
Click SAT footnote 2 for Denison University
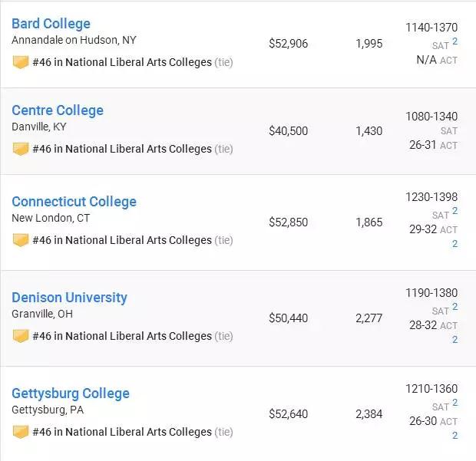pos(455,307)
